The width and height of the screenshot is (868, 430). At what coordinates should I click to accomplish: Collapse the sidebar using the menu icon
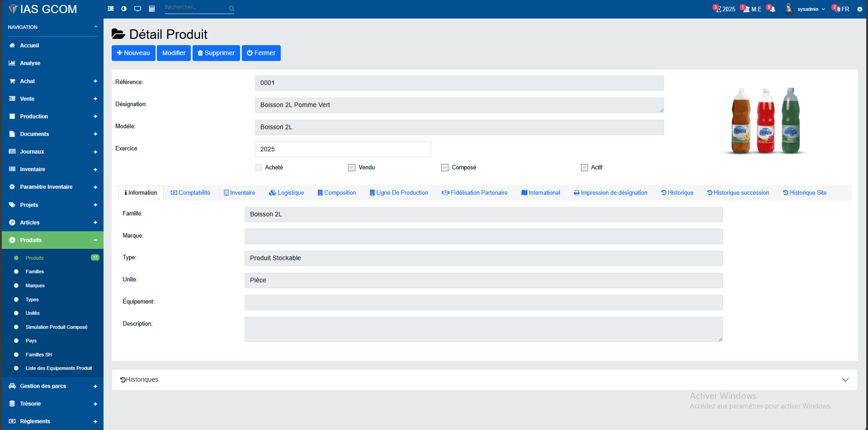coord(110,8)
